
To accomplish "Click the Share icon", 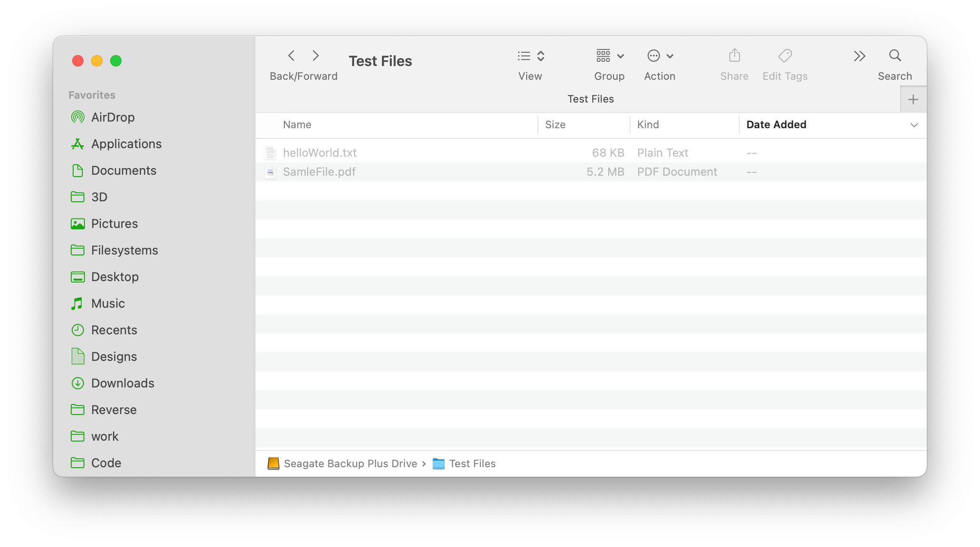I will [x=734, y=56].
